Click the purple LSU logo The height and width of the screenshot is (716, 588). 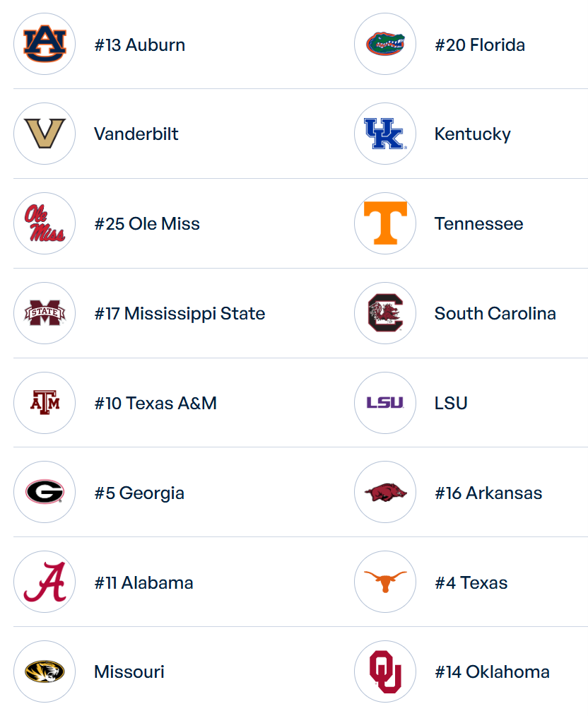pos(385,403)
